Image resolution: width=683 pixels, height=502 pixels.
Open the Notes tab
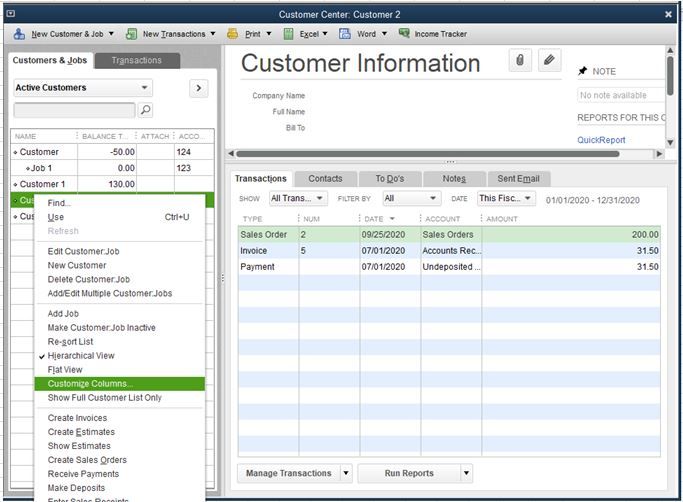coord(454,179)
